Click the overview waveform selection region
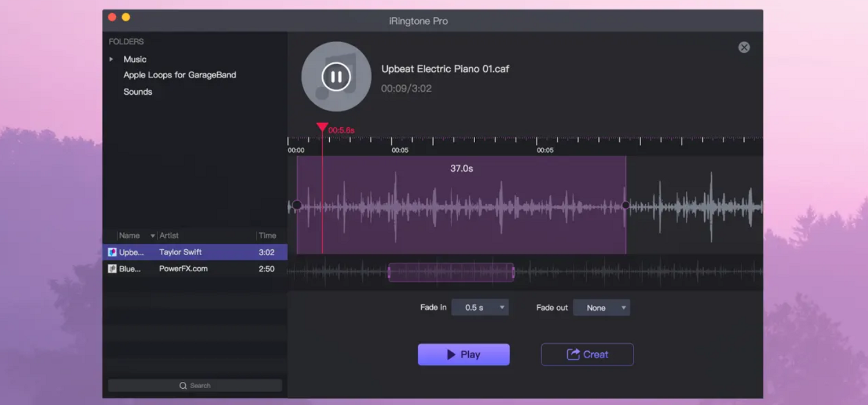 tap(451, 273)
